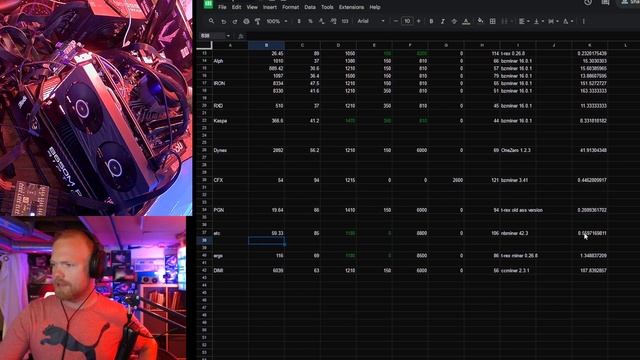The image size is (640, 360).
Task: Open version history clock icon
Action: (x=588, y=2)
